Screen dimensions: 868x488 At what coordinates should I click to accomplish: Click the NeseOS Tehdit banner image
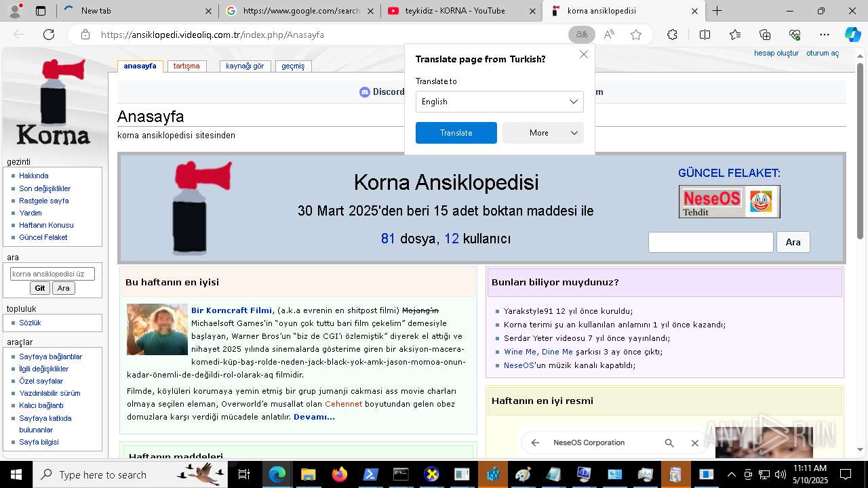[x=730, y=201]
